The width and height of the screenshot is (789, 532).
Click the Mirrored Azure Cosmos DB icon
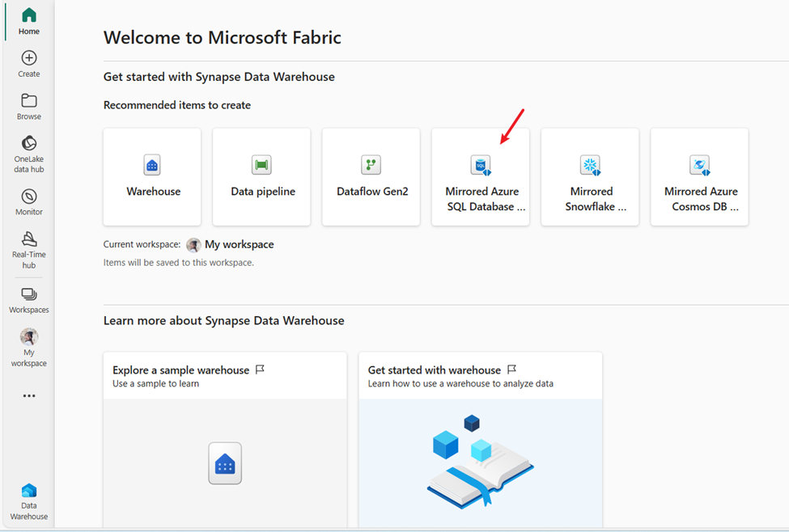point(699,165)
